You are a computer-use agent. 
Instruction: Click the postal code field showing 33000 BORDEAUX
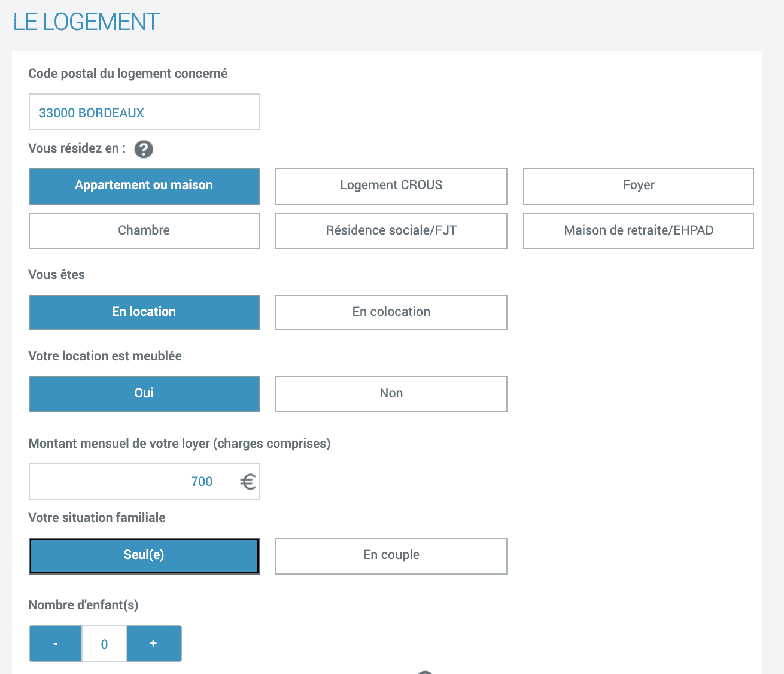144,112
